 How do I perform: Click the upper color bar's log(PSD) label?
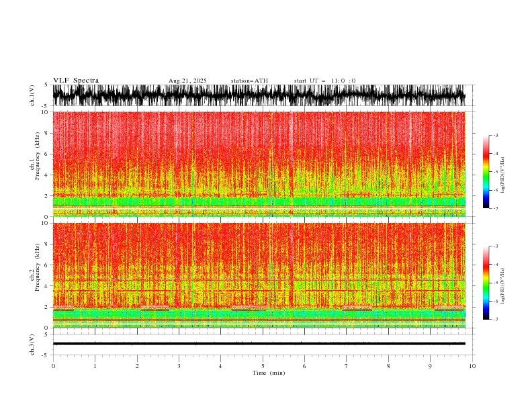(502, 175)
